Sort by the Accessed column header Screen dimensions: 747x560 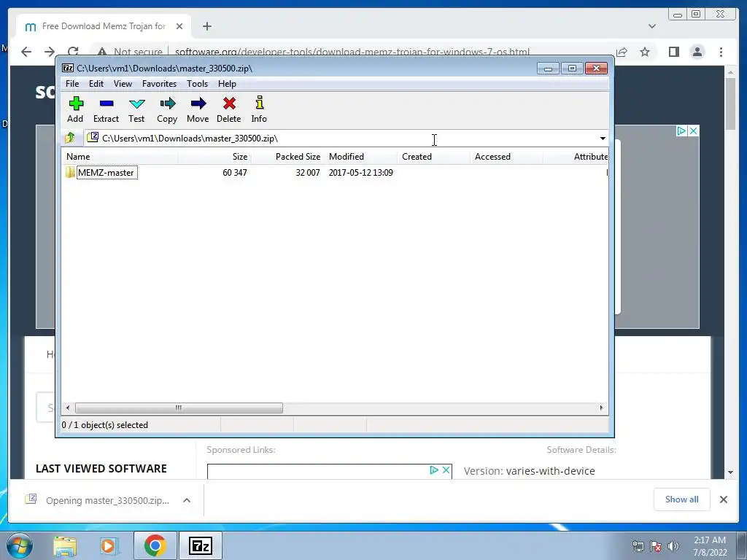506,157
